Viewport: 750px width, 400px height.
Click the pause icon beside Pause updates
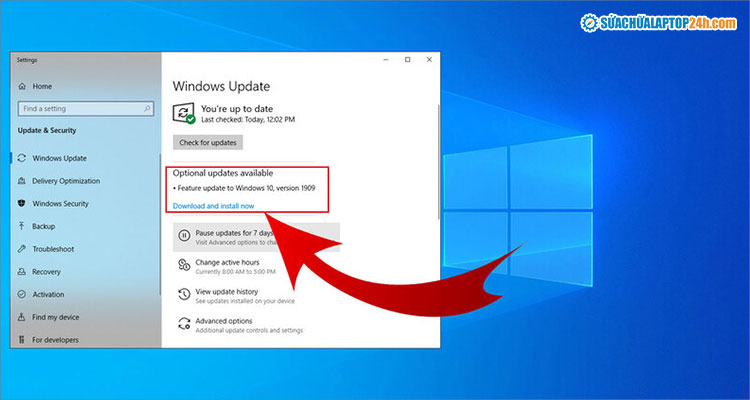coord(184,236)
